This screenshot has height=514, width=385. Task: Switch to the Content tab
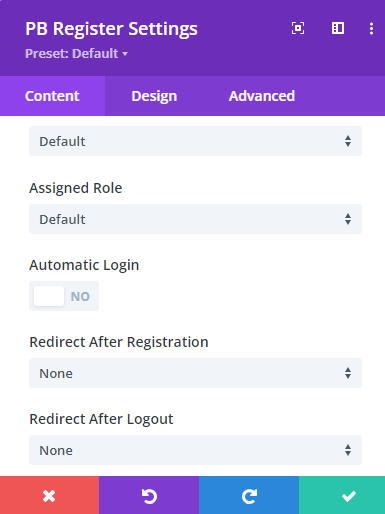point(52,96)
